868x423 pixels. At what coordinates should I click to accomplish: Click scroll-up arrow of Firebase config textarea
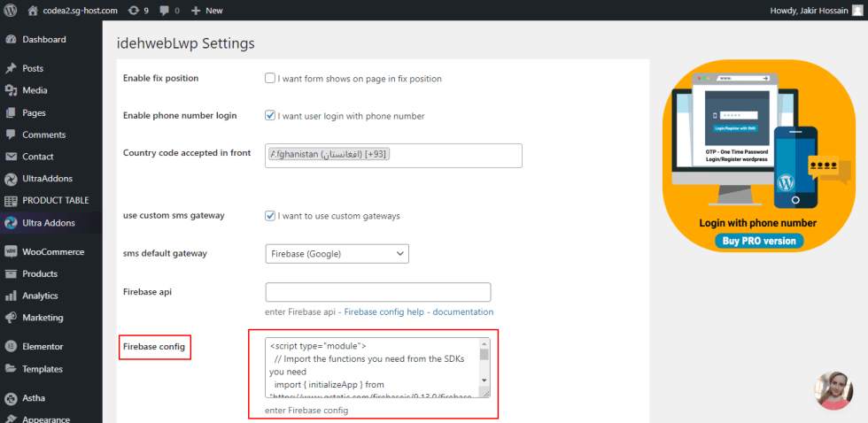click(484, 343)
